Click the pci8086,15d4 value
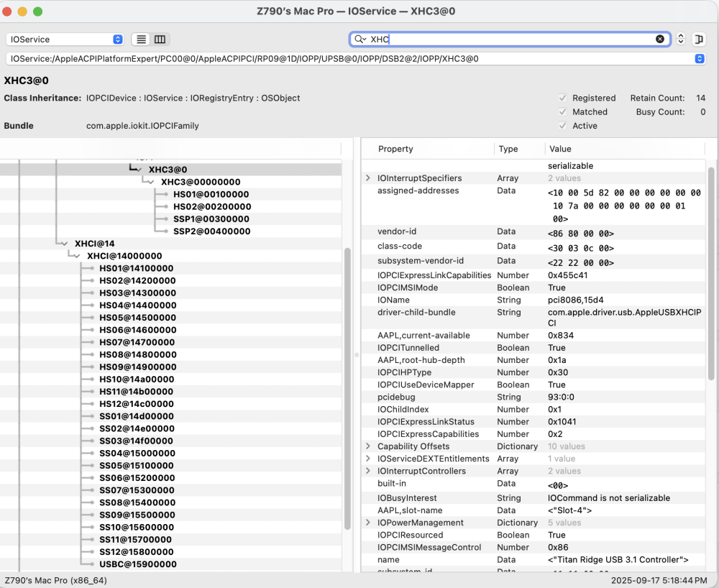 click(575, 300)
